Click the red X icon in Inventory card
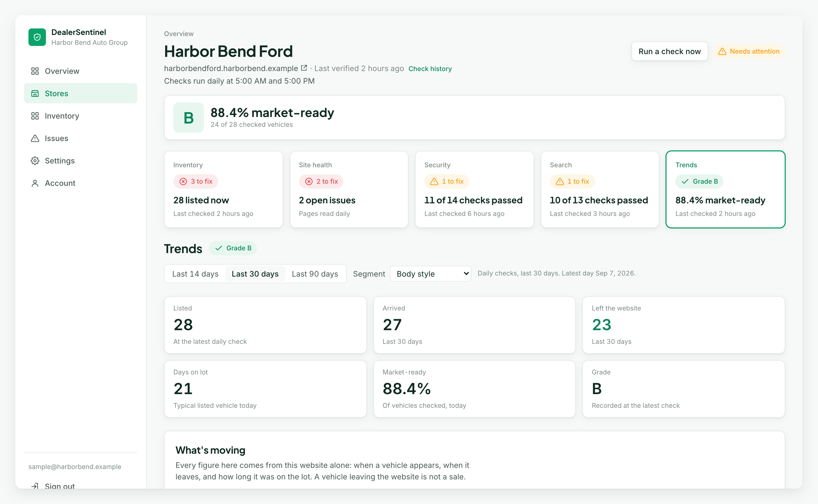The image size is (818, 504). tap(183, 181)
